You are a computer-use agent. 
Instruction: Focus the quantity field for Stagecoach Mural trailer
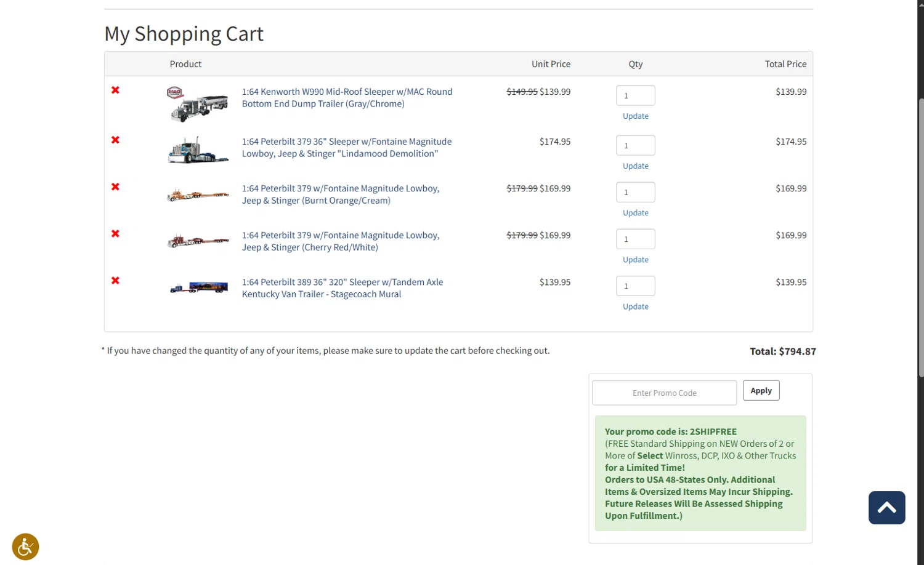pos(636,286)
